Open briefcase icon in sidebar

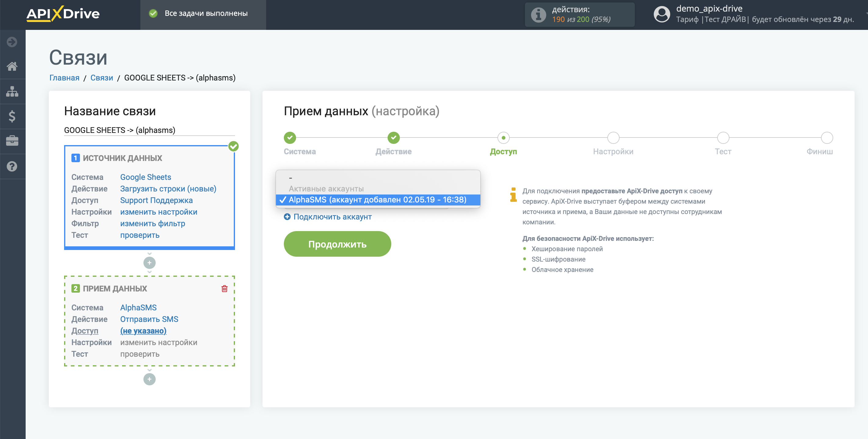[x=12, y=141]
